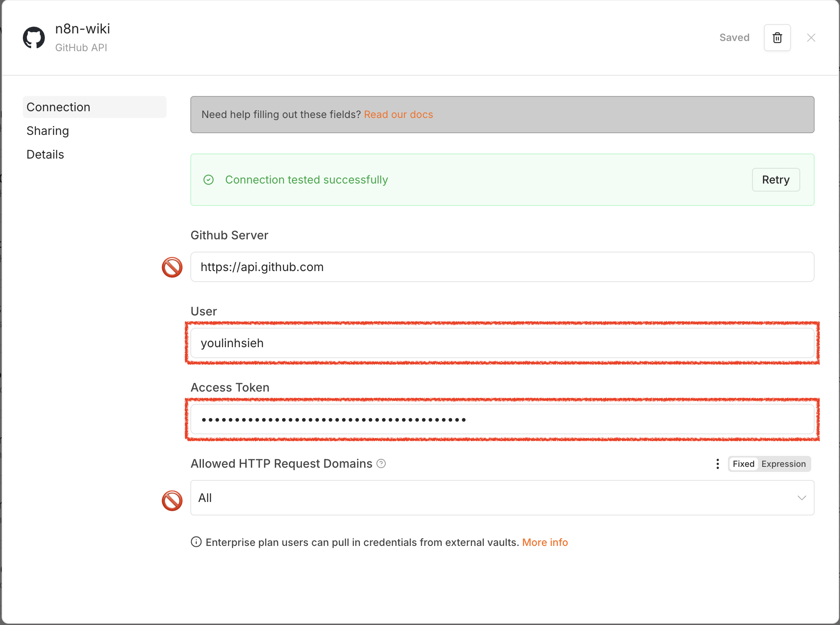Open help tooltip for Allowed HTTP Request Domains

(x=381, y=463)
